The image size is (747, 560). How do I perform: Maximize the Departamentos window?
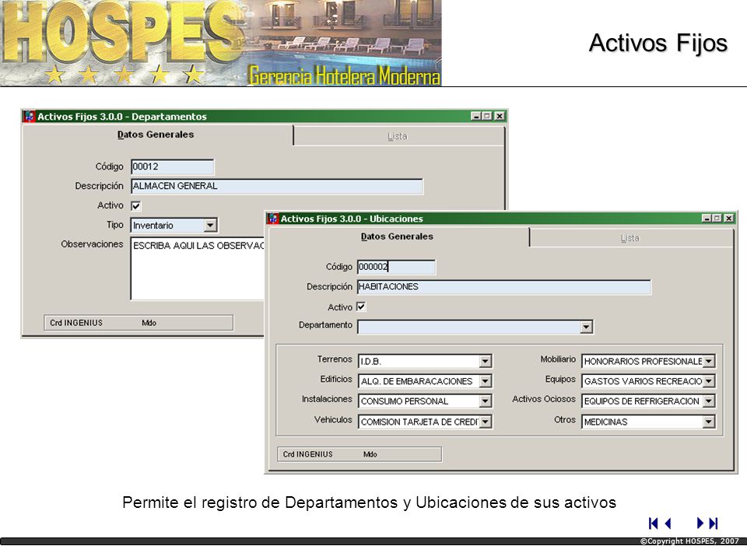[487, 116]
